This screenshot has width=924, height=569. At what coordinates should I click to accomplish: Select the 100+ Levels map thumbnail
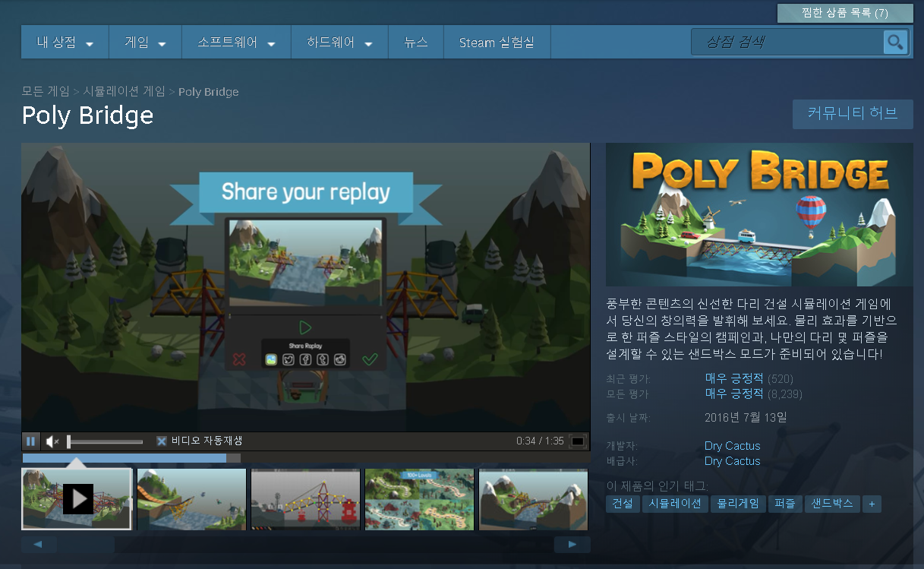(419, 499)
